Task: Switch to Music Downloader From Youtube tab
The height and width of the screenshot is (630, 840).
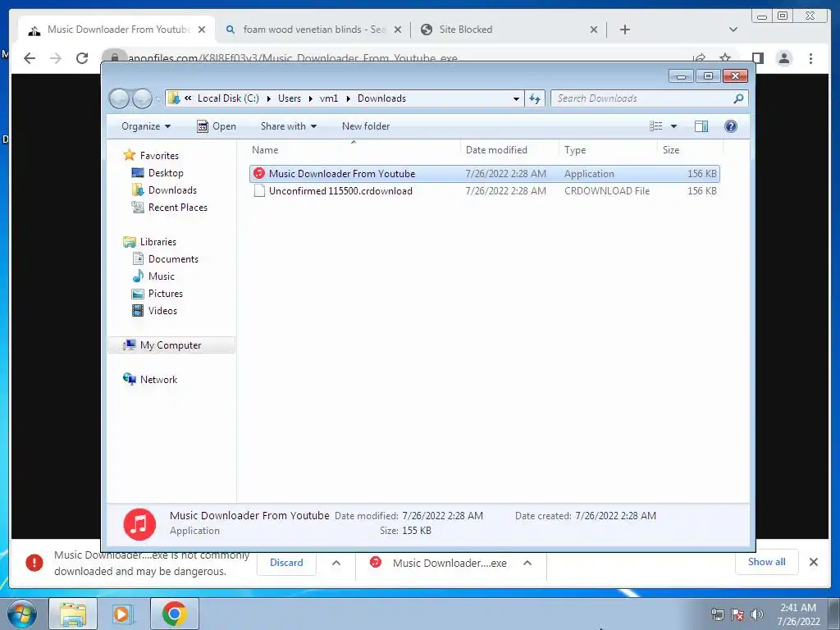Action: click(116, 30)
